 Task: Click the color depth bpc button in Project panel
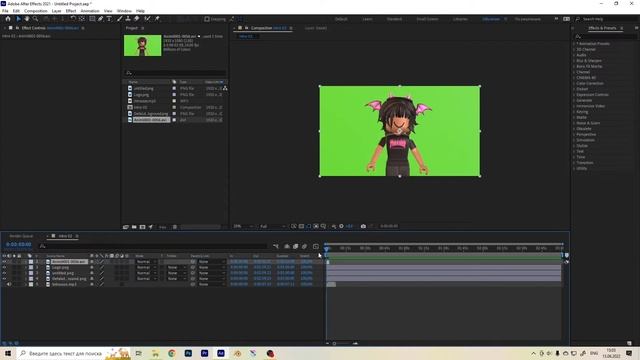point(162,227)
